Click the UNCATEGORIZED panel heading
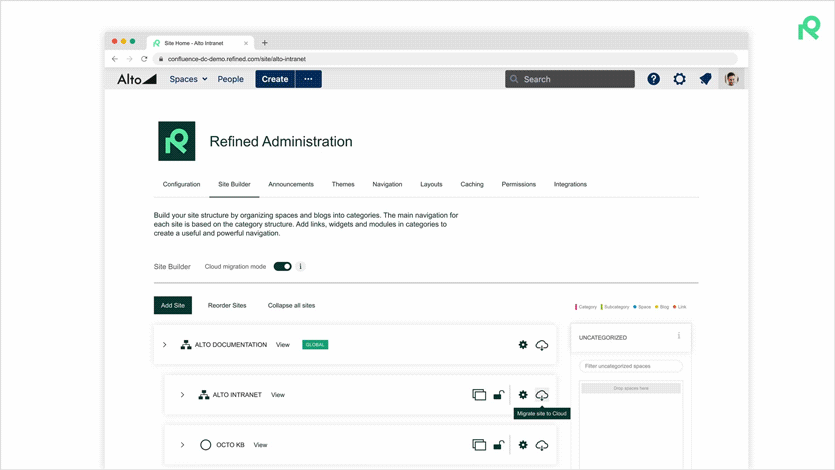835x470 pixels. point(603,337)
